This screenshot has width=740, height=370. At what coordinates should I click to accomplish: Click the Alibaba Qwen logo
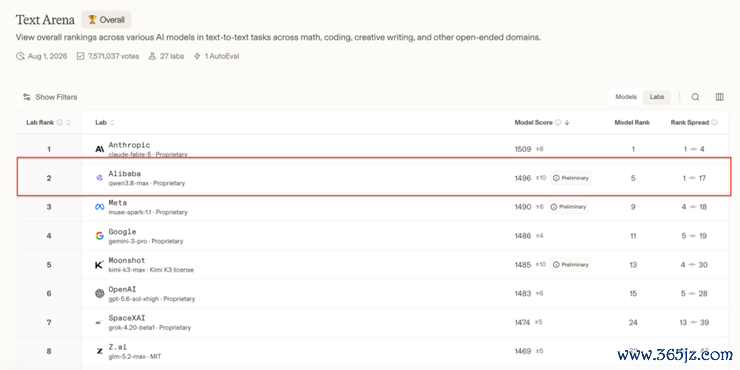[x=100, y=178]
